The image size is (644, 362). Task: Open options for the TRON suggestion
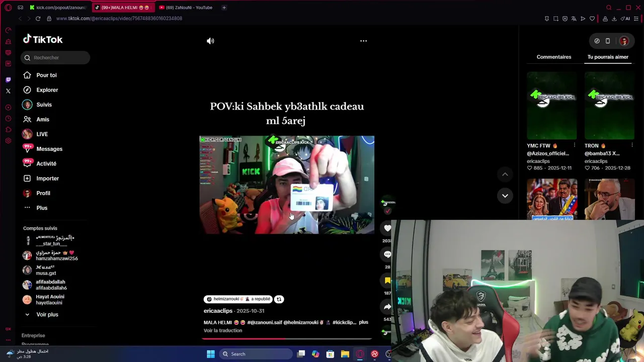[632, 146]
